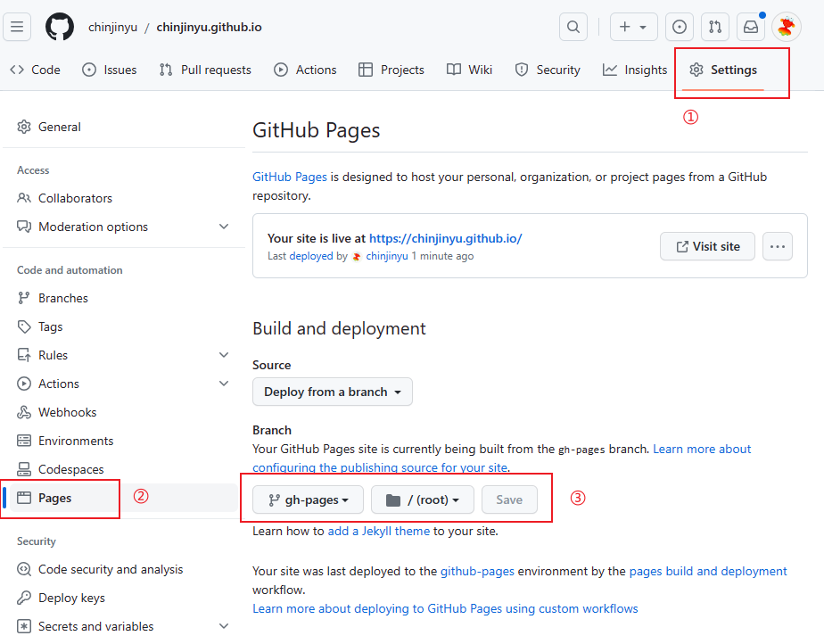Screen dimensions: 824x644
Task: Expand the sidebar Actions chevron
Action: (x=224, y=384)
